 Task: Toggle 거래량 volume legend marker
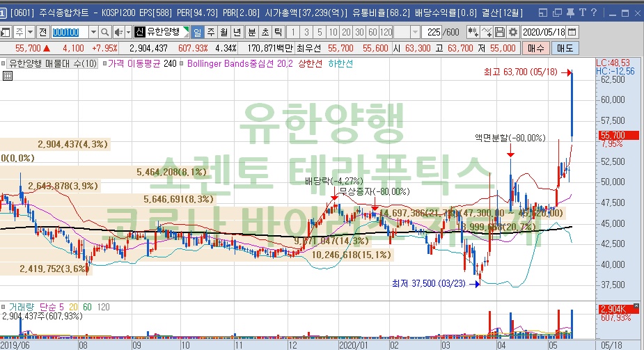[3, 306]
